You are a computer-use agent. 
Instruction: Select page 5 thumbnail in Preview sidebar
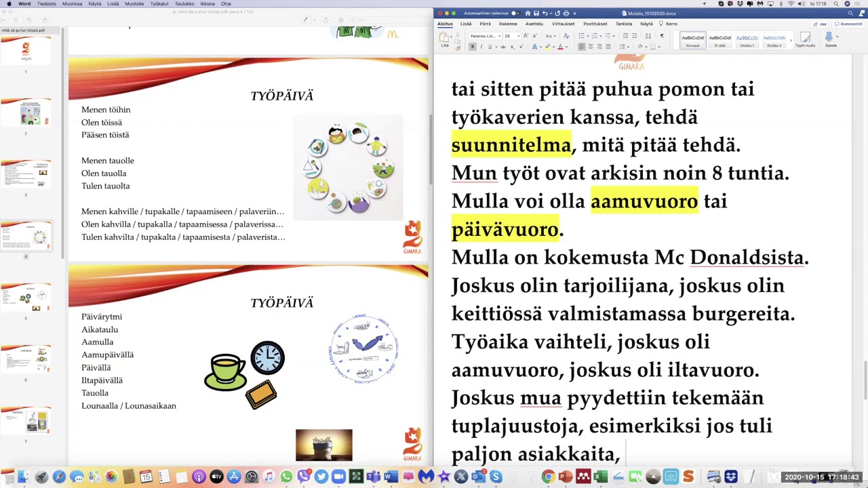pyautogui.click(x=26, y=298)
